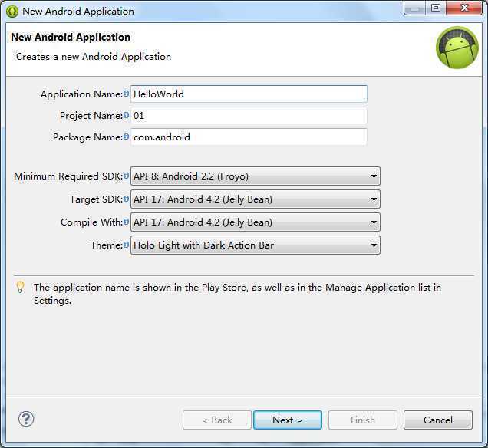
Task: Click the 'Minimum Required SDK:' label
Action: [68, 176]
